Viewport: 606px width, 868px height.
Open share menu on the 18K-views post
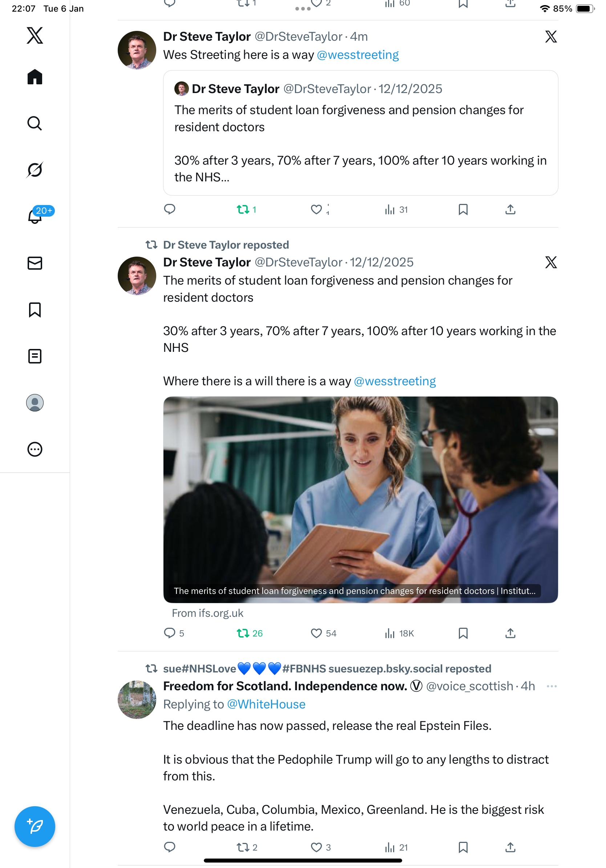point(510,633)
